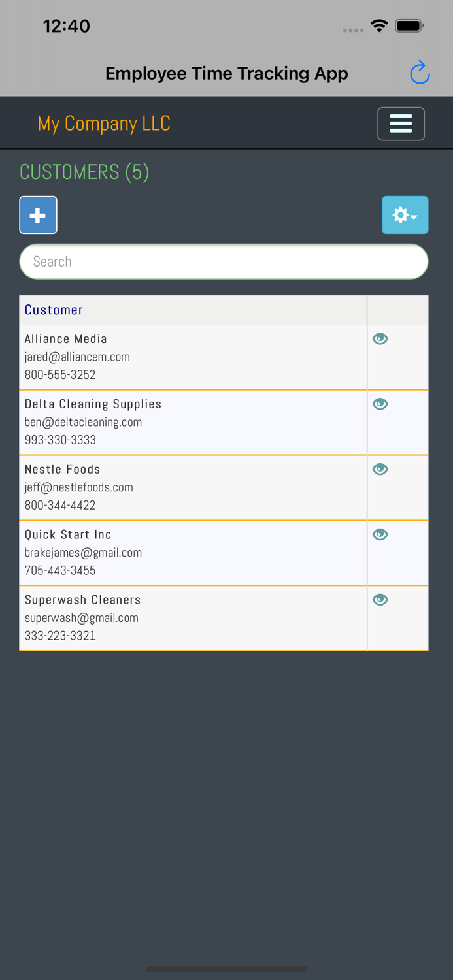The width and height of the screenshot is (453, 980).
Task: Tap the Employee Time Tracking App title bar
Action: point(226,73)
